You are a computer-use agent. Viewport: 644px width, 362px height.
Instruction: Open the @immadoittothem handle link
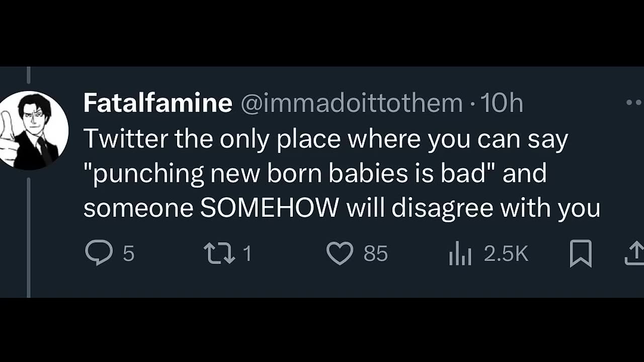point(352,104)
